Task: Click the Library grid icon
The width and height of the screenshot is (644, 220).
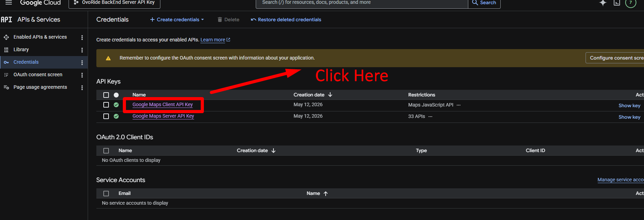Action: 6,50
